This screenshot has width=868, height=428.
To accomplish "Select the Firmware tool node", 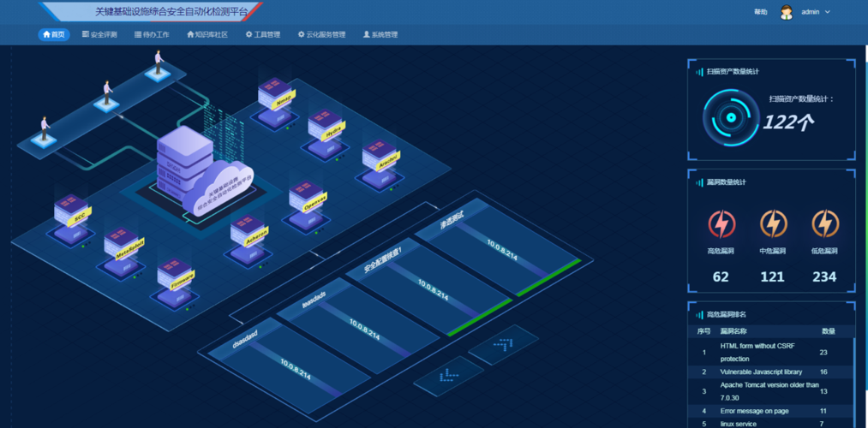I will (x=175, y=283).
